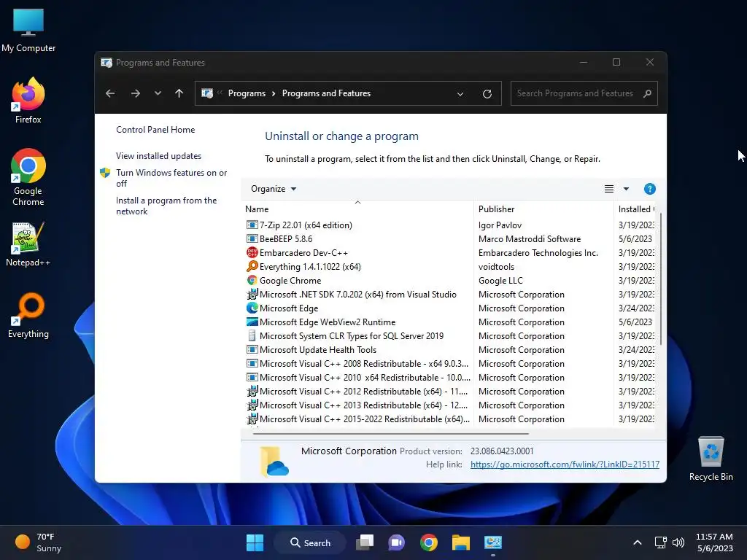Click the Google LLC publisher cell
Image resolution: width=747 pixels, height=560 pixels.
(x=500, y=281)
